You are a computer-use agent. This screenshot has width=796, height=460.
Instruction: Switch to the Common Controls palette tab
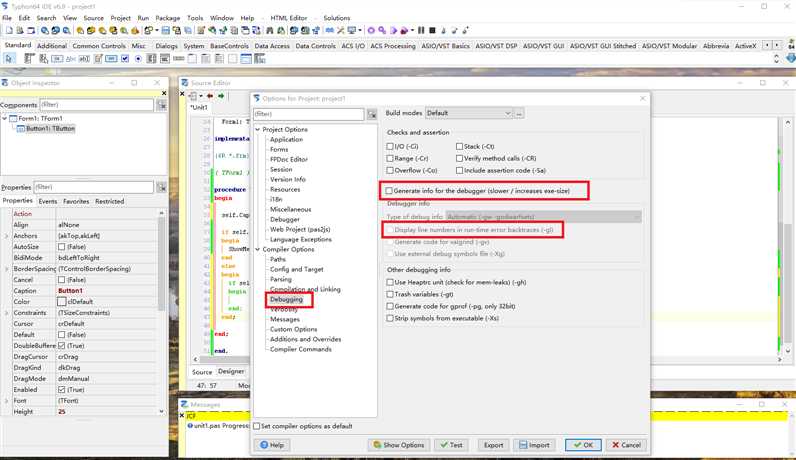point(99,46)
